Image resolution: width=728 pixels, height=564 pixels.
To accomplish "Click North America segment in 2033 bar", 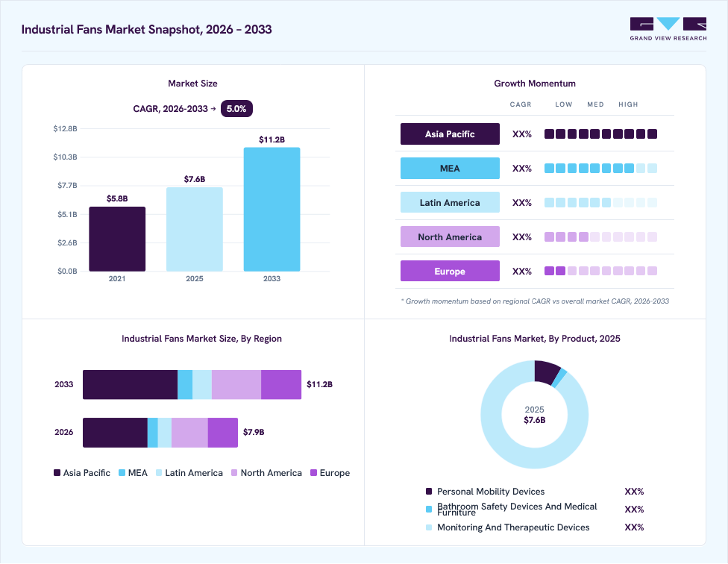I will [x=236, y=385].
